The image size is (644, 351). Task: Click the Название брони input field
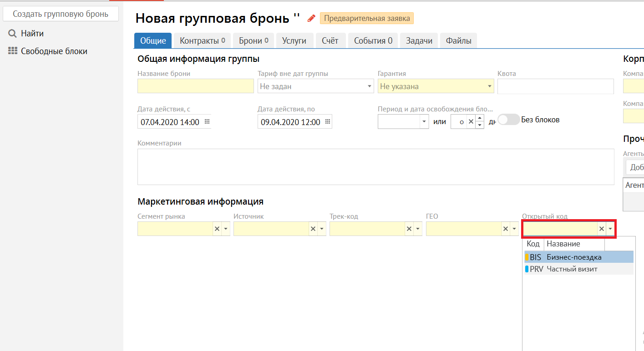coord(195,86)
